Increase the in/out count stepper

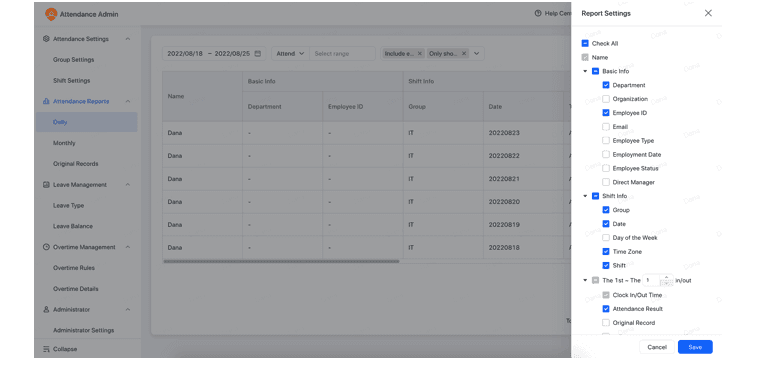[x=666, y=277]
